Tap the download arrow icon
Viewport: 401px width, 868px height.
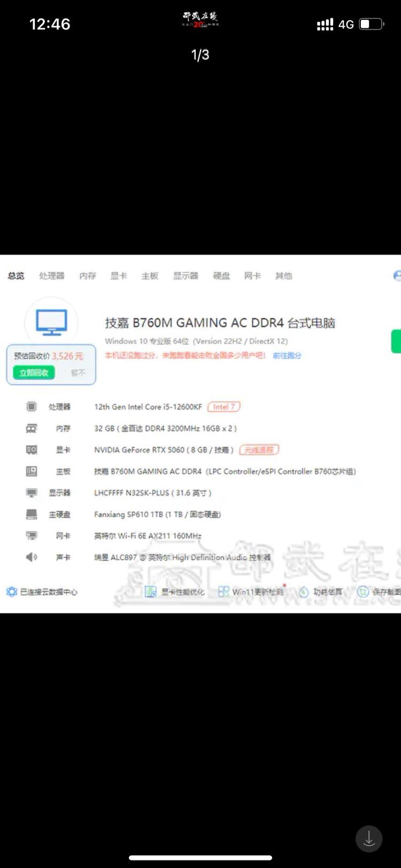tap(369, 839)
